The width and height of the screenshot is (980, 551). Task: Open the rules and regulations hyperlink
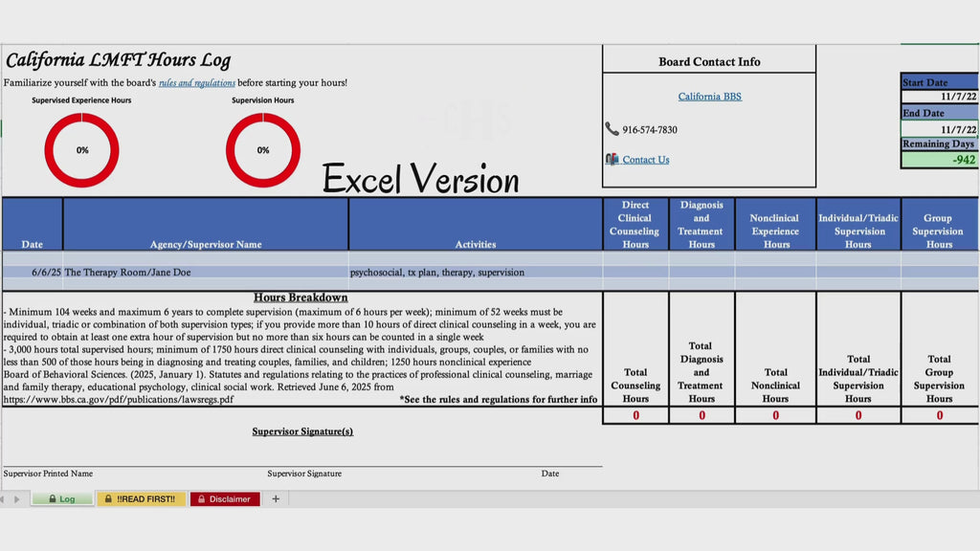tap(197, 82)
